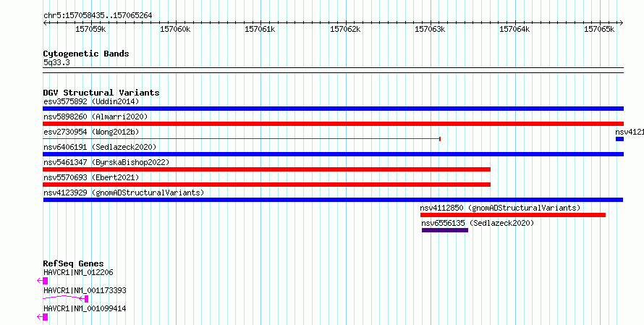The height and width of the screenshot is (325, 644).
Task: Select the small blue bar under nsv4121
Action: pos(619,139)
